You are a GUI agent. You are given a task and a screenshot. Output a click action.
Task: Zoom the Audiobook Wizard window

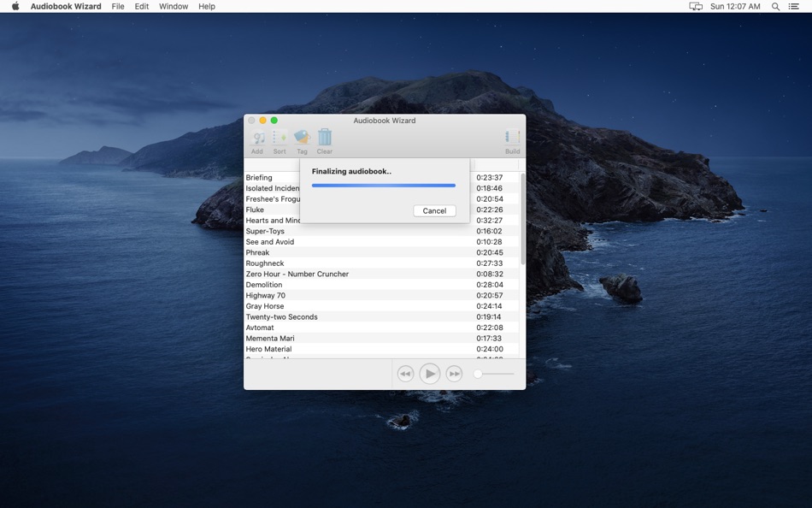274,121
